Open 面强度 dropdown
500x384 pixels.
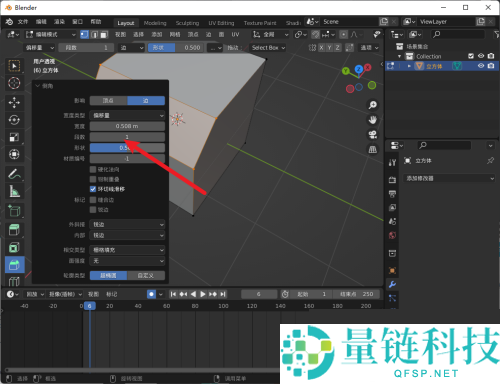(127, 261)
